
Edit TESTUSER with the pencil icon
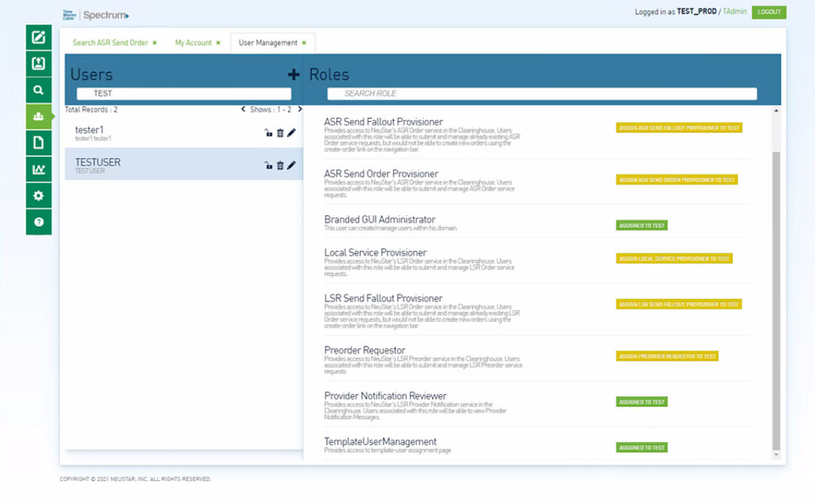tap(291, 165)
